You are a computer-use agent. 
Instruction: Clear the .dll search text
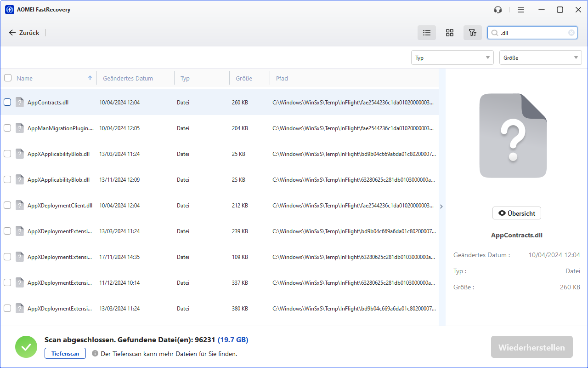tap(571, 33)
